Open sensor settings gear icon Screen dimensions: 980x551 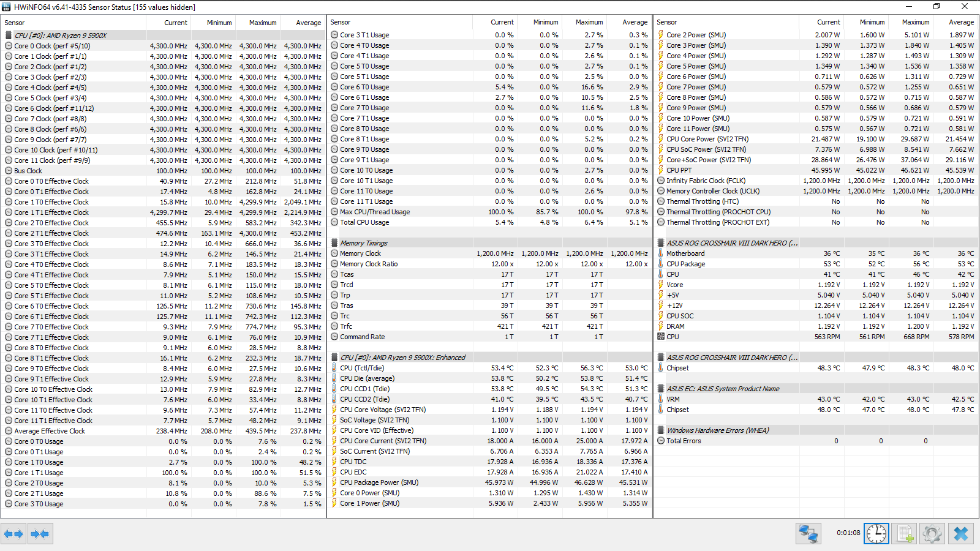point(932,534)
